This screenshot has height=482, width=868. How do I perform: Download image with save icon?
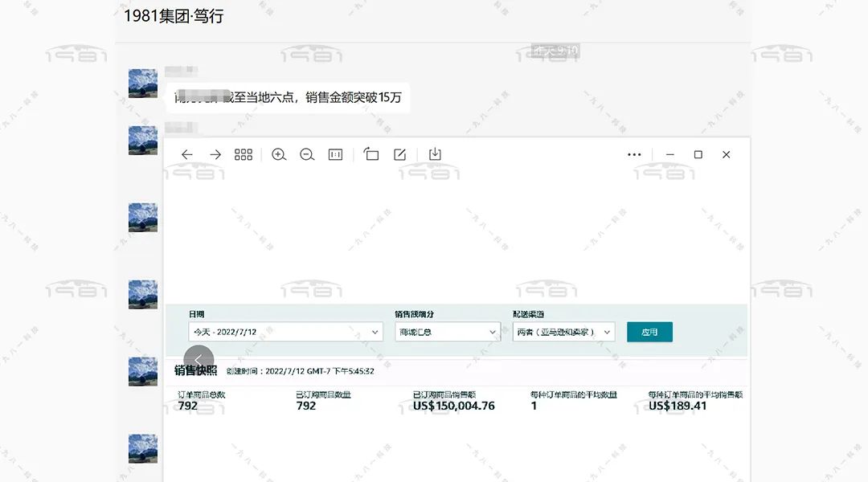pos(435,154)
